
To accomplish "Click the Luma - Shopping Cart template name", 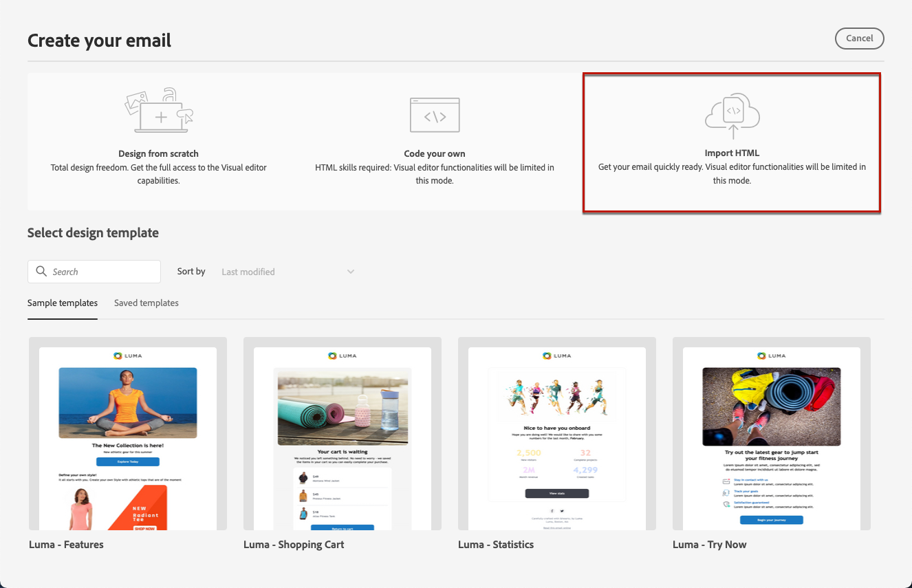I will tap(294, 545).
